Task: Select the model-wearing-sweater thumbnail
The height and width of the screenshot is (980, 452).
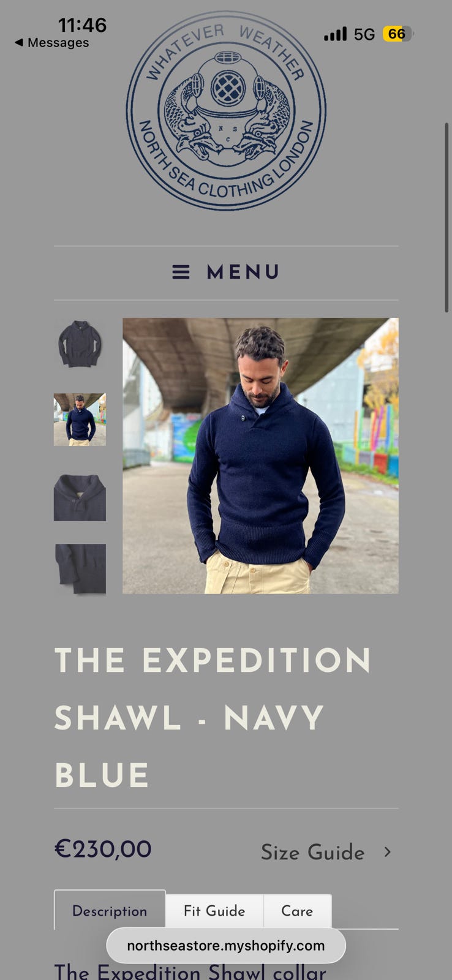Action: [80, 420]
